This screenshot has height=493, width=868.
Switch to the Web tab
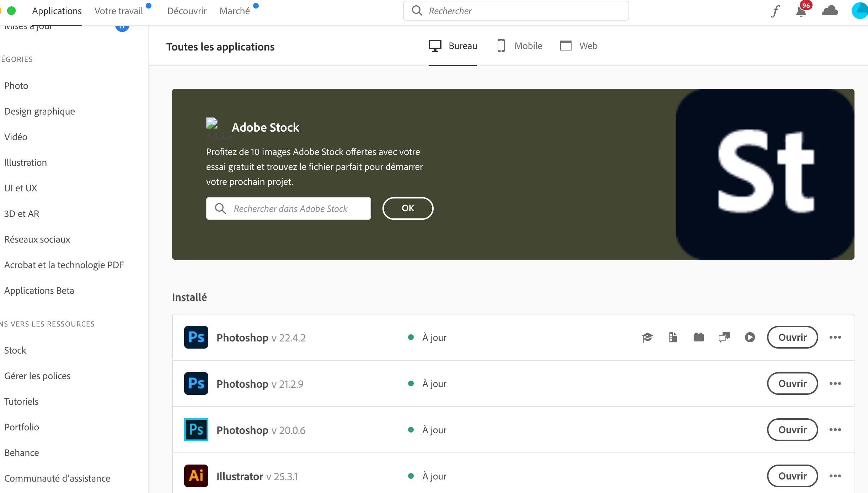coord(579,46)
